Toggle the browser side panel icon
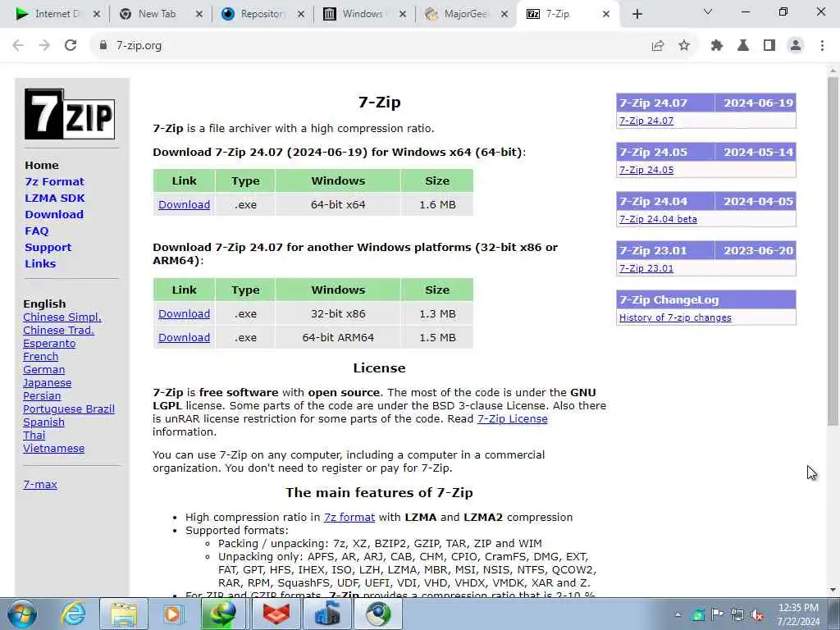Viewport: 840px width, 630px height. click(x=769, y=46)
